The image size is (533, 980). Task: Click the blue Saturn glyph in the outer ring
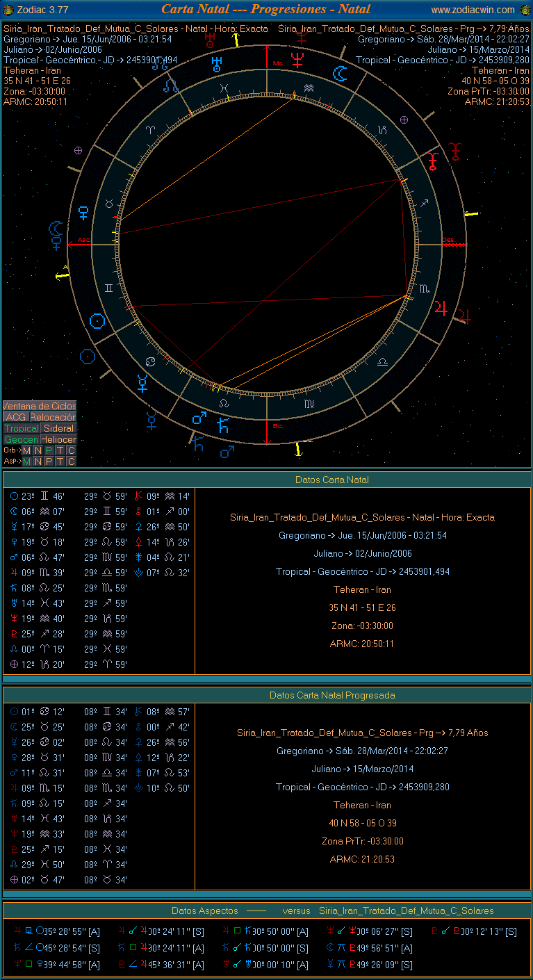pyautogui.click(x=223, y=425)
